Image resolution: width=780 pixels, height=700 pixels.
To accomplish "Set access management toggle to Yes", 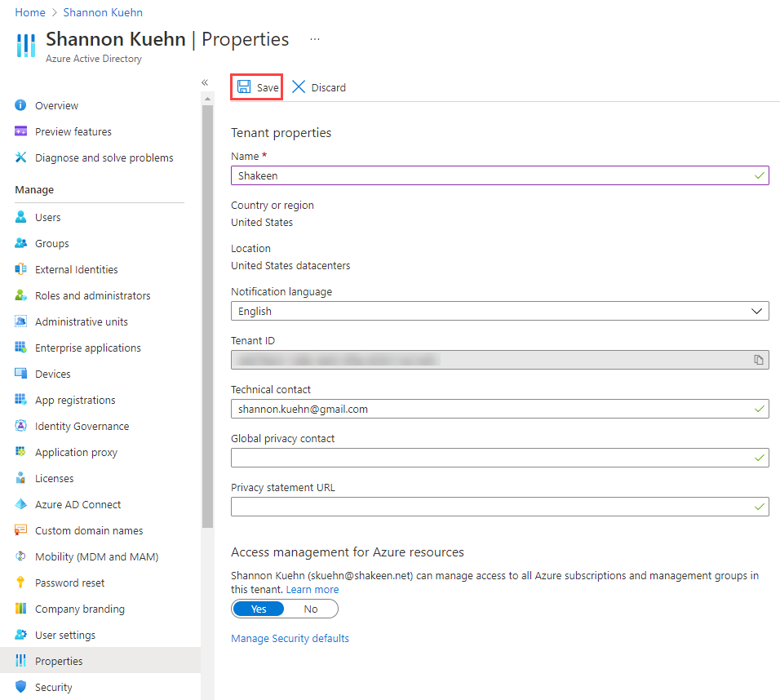I will [x=259, y=609].
